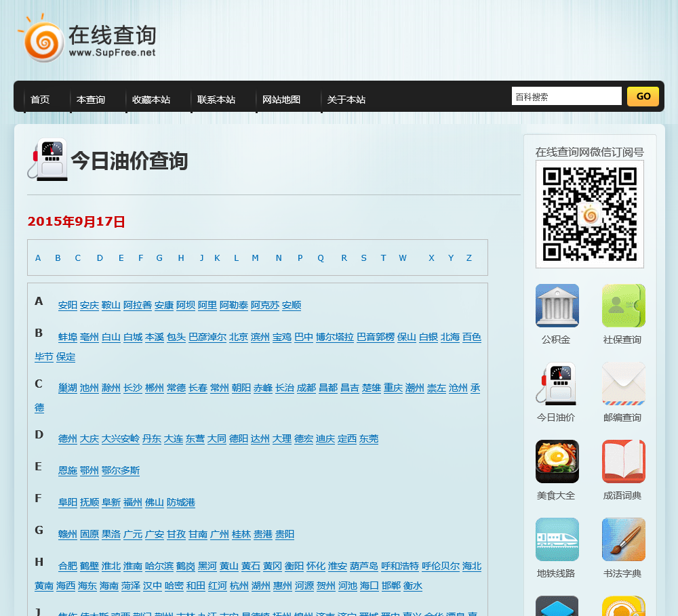Jump to letter C in index
Viewport: 678px width, 616px height.
coord(78,258)
